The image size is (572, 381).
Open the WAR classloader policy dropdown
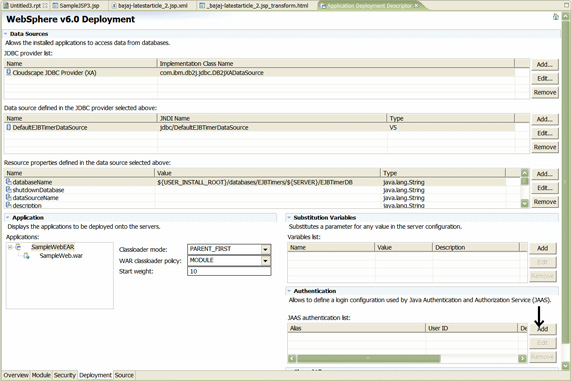tap(266, 261)
